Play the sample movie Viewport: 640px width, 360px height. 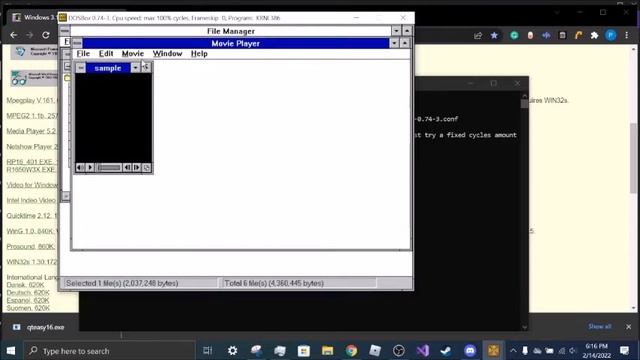coord(90,167)
